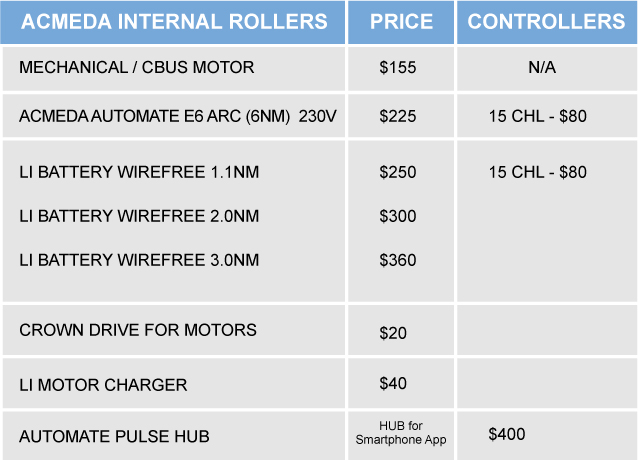
Task: Click the $155 price cell
Action: click(x=398, y=69)
